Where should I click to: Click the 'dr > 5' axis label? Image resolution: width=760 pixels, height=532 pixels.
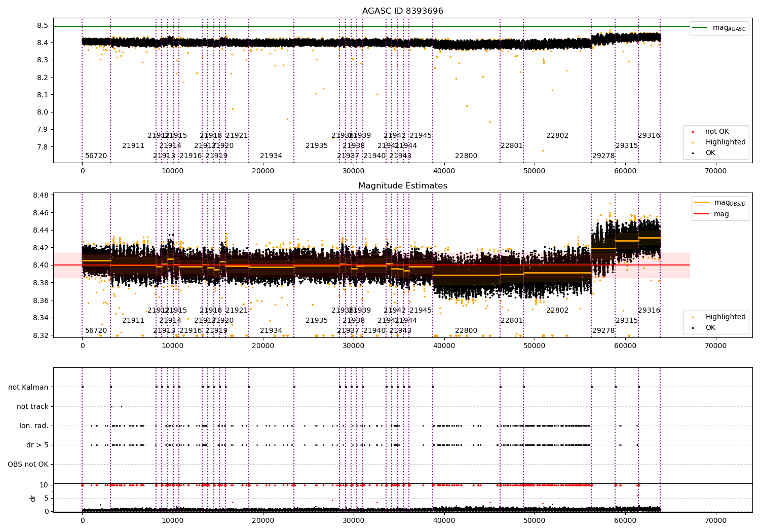pyautogui.click(x=37, y=445)
